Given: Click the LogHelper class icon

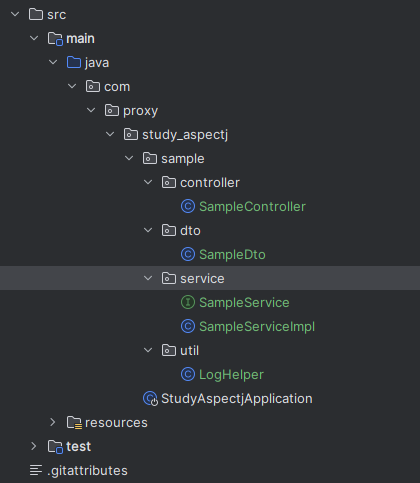Looking at the screenshot, I should [x=188, y=374].
